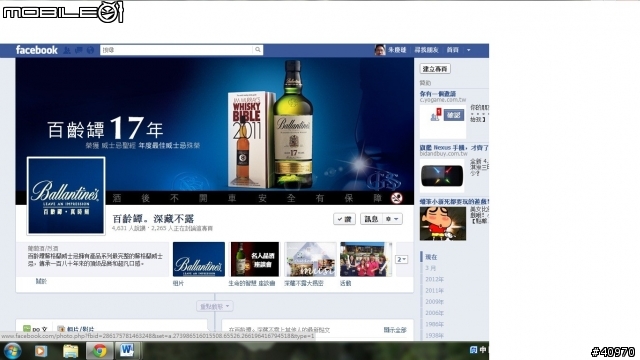640x360 pixels.
Task: Open the Crayon Shin-chan ad headline
Action: 454,202
